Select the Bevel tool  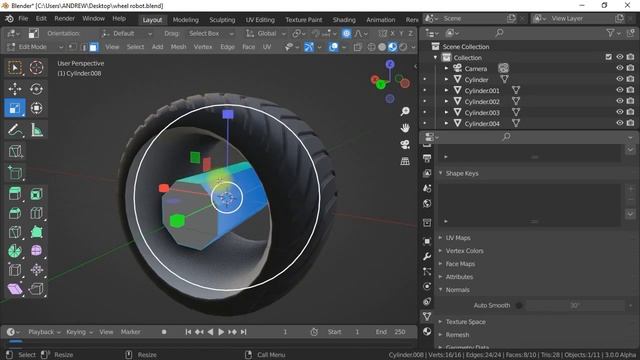pyautogui.click(x=15, y=213)
